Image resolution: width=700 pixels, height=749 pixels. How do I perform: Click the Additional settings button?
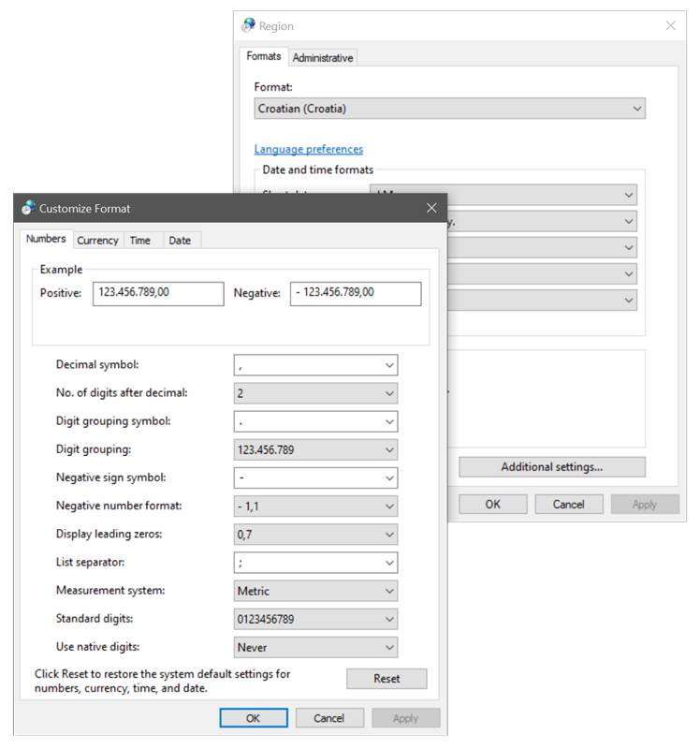tap(551, 466)
